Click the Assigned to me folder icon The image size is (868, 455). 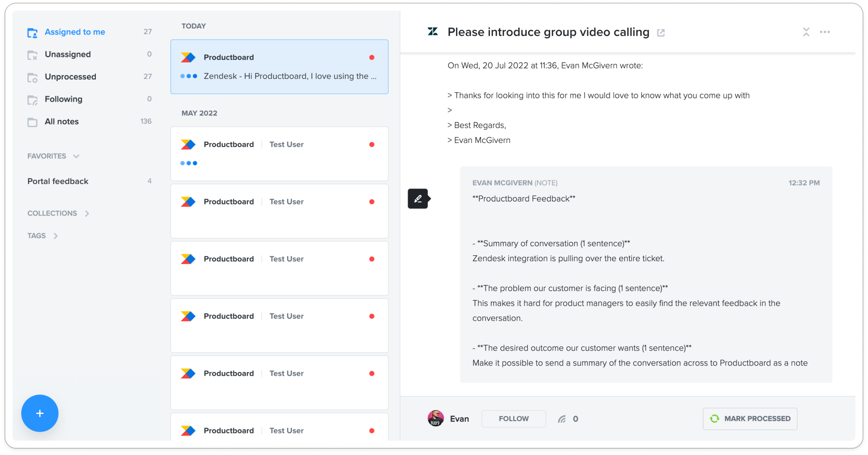coord(32,33)
